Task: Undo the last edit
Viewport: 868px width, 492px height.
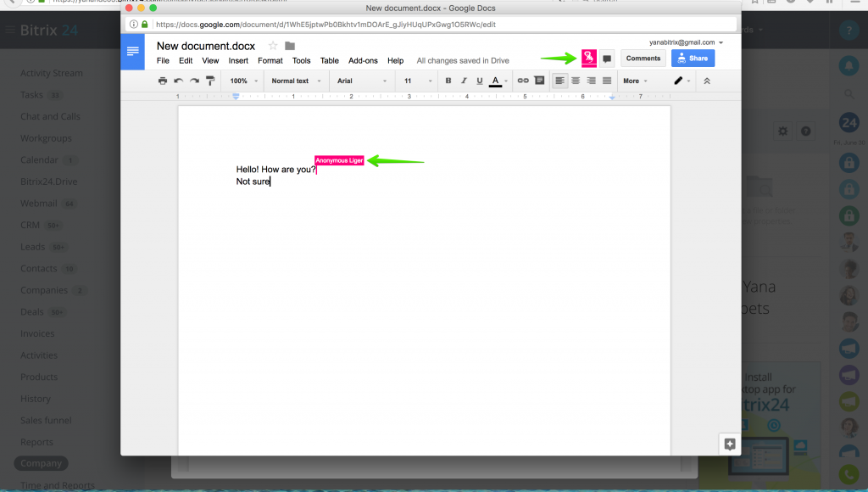Action: (178, 81)
